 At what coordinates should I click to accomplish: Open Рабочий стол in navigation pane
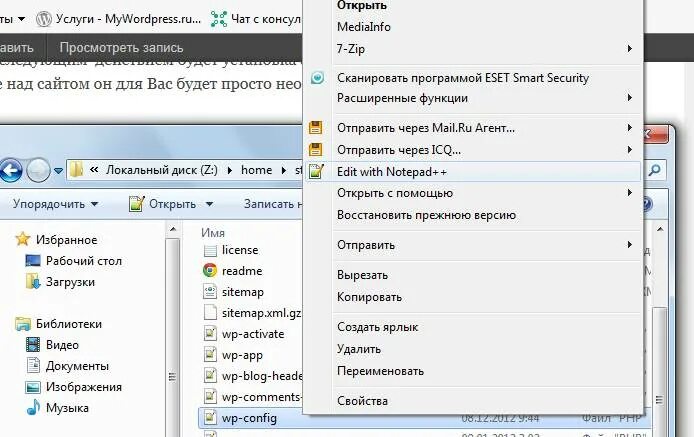coord(84,261)
